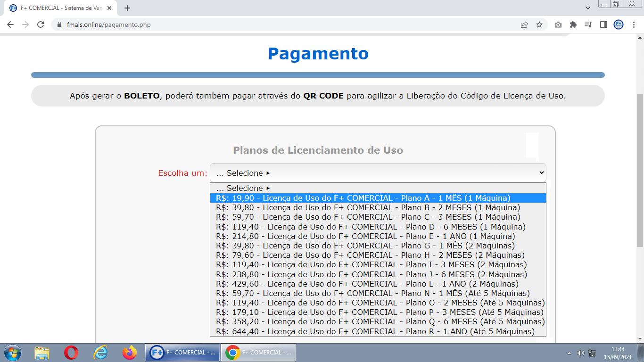Pick Plano L 1 ANO (2 Máquinas)

pyautogui.click(x=378, y=284)
